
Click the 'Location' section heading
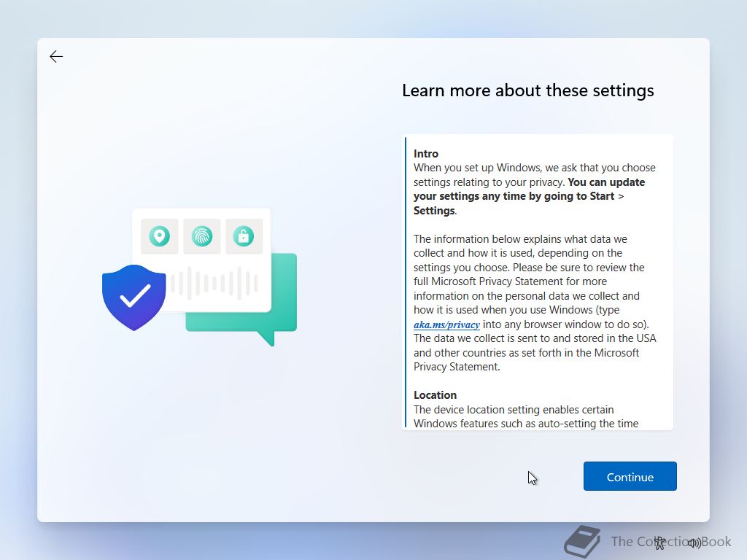[435, 395]
